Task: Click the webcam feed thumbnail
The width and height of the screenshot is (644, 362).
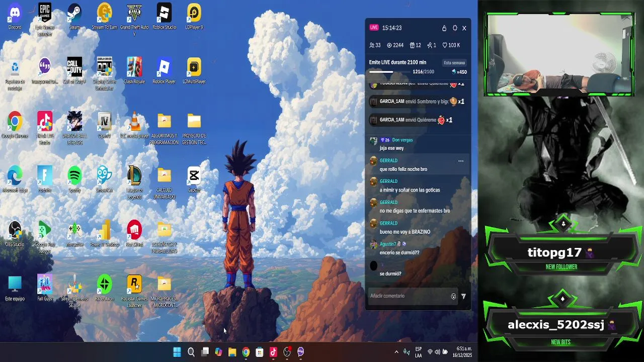Action: 558,54
